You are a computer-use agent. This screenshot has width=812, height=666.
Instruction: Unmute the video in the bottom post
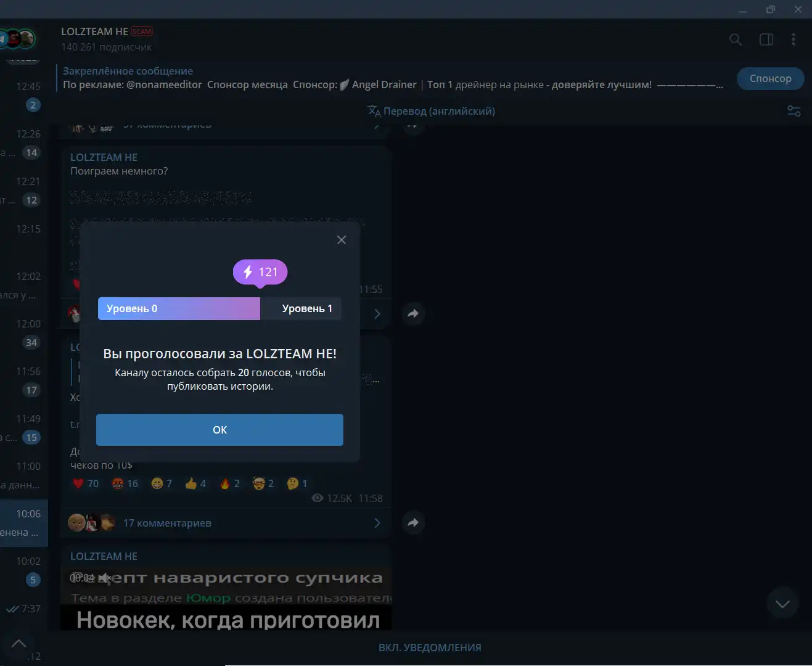105,578
